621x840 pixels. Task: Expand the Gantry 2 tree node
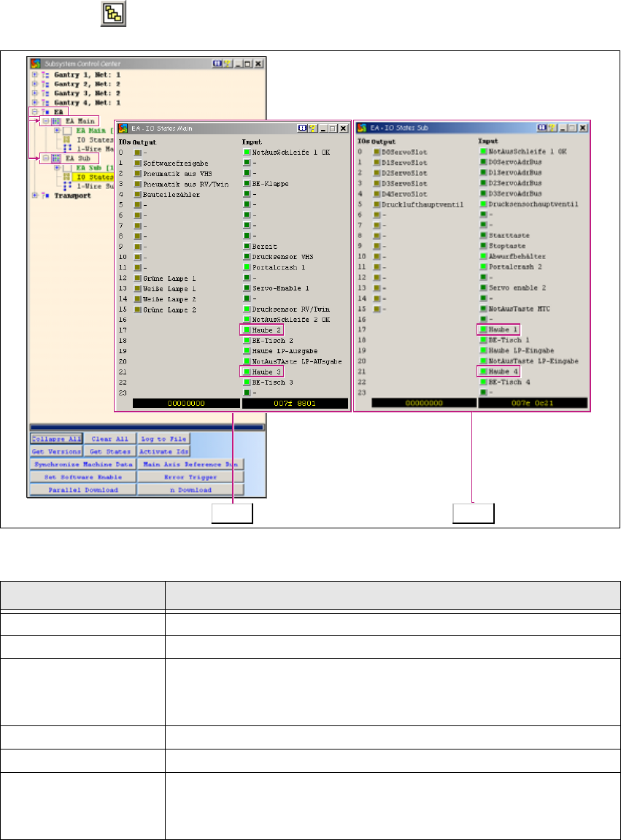(x=35, y=84)
